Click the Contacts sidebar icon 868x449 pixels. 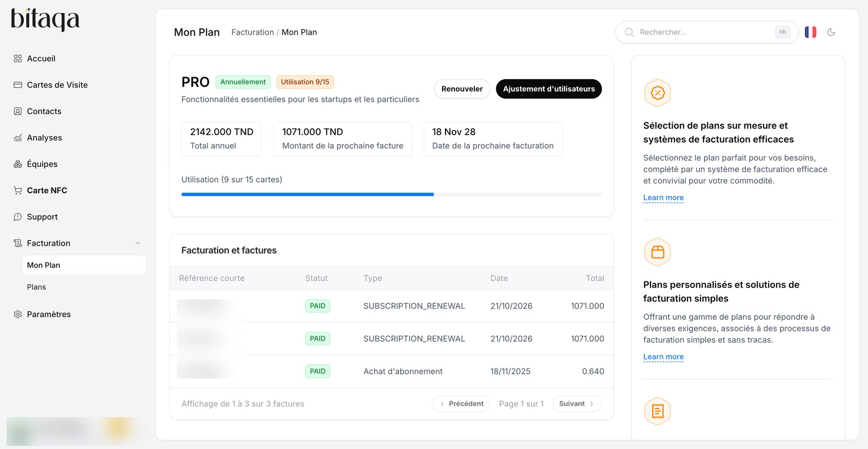[x=18, y=111]
